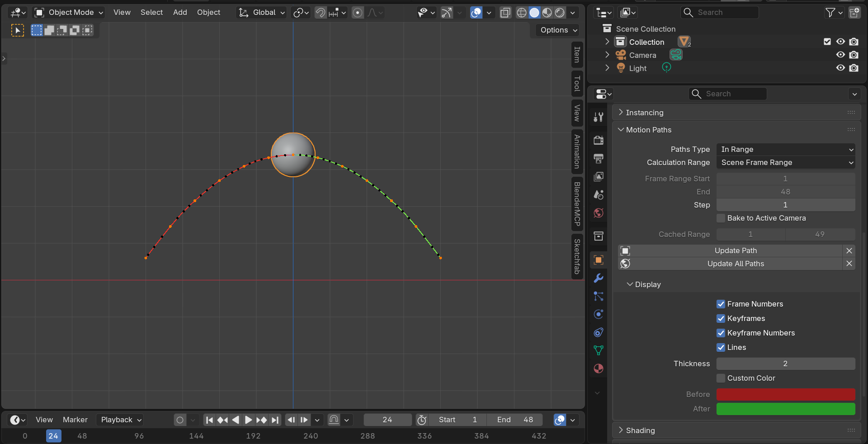The height and width of the screenshot is (444, 868).
Task: Click the Update Path button
Action: (x=730, y=250)
